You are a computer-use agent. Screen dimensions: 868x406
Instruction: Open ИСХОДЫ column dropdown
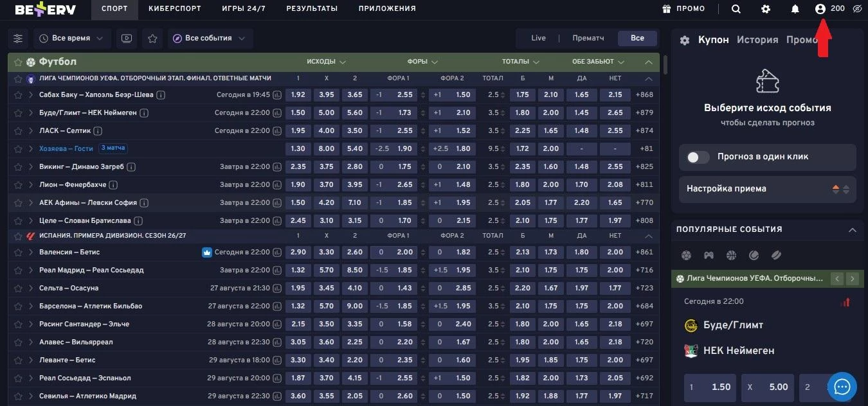pos(327,62)
